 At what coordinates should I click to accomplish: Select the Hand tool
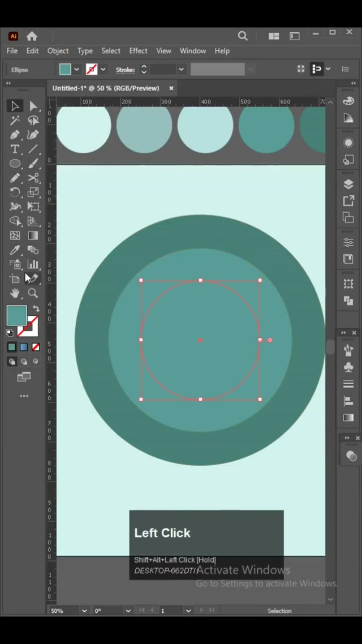15,293
